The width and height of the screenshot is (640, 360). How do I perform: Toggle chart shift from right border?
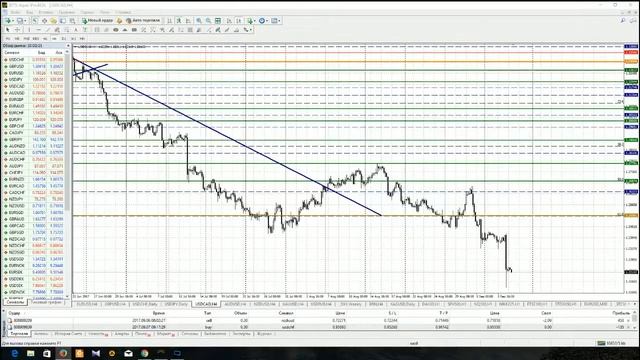pos(239,20)
